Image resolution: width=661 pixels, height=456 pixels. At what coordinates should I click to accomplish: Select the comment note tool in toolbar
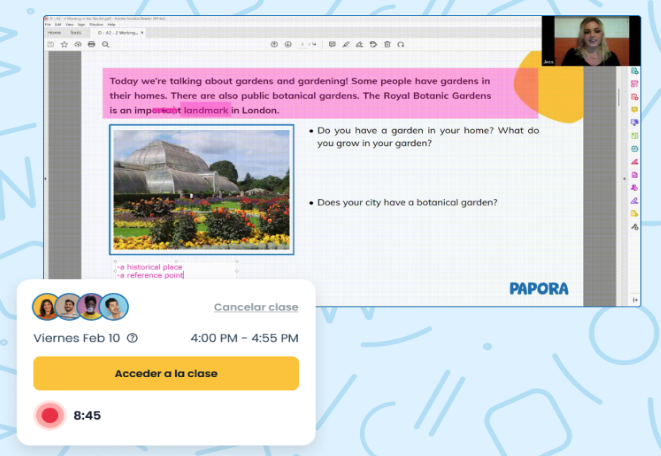point(333,45)
